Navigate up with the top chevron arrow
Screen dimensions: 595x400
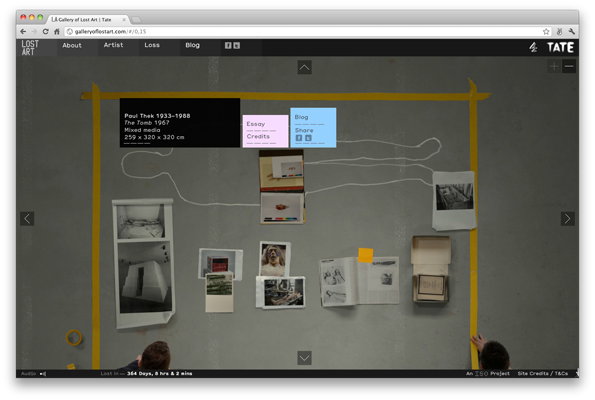click(304, 67)
